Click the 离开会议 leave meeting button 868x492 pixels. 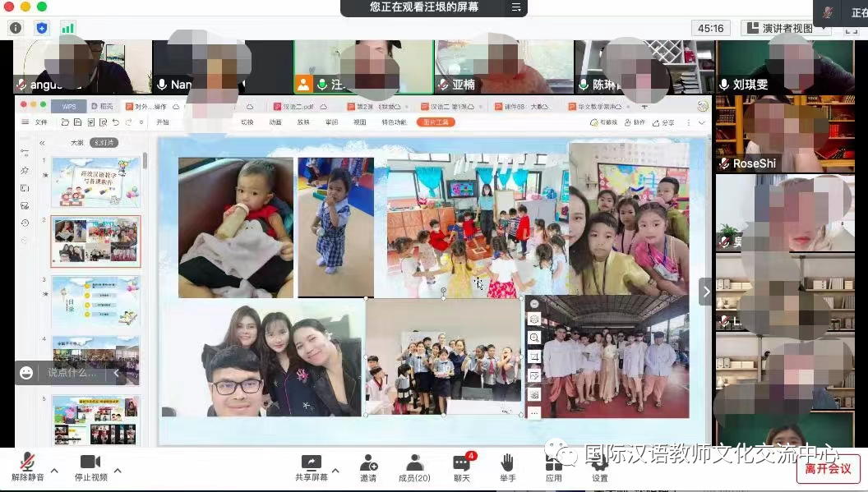(x=829, y=469)
